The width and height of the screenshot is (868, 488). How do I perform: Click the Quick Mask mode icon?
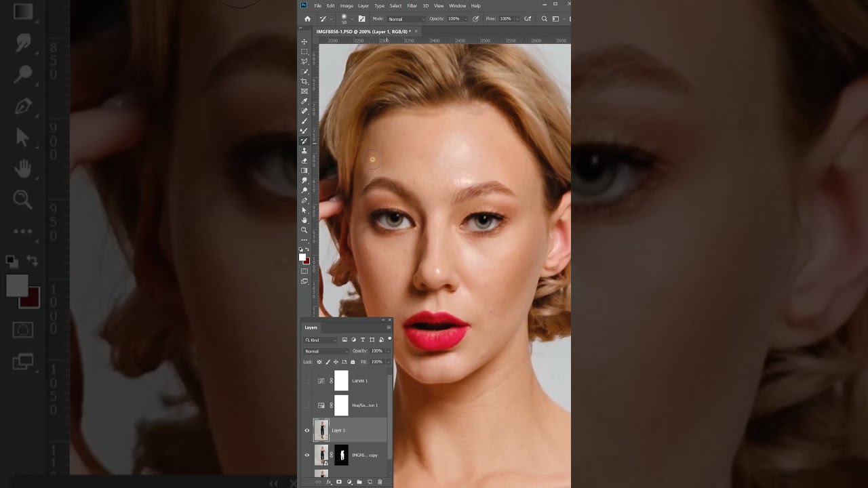[x=304, y=271]
